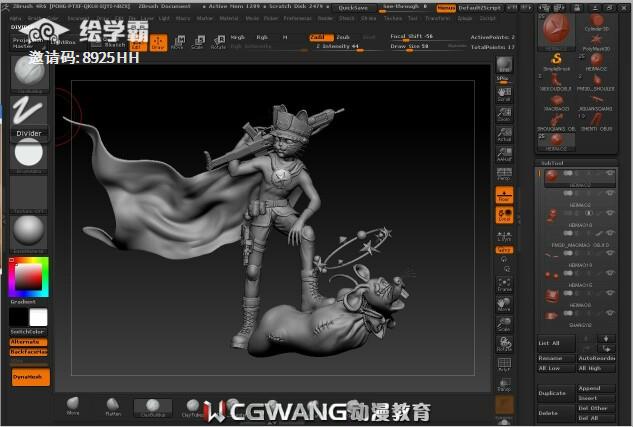Screen dimensions: 633x427
Task: Toggle Perspective view
Action: pos(504,174)
